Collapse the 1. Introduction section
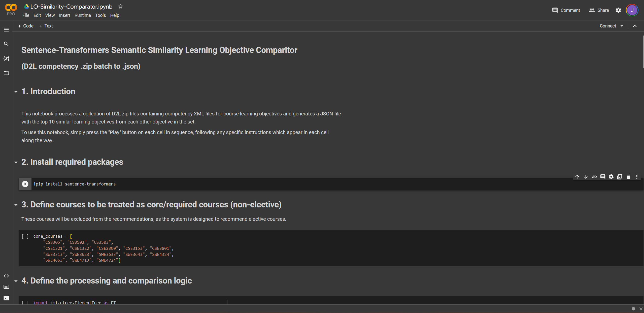The width and height of the screenshot is (644, 313). (16, 92)
